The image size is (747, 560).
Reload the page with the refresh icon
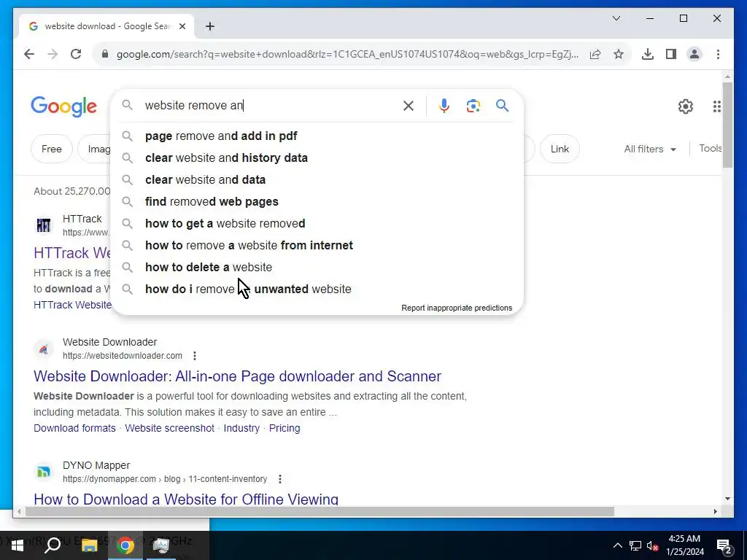pos(76,54)
